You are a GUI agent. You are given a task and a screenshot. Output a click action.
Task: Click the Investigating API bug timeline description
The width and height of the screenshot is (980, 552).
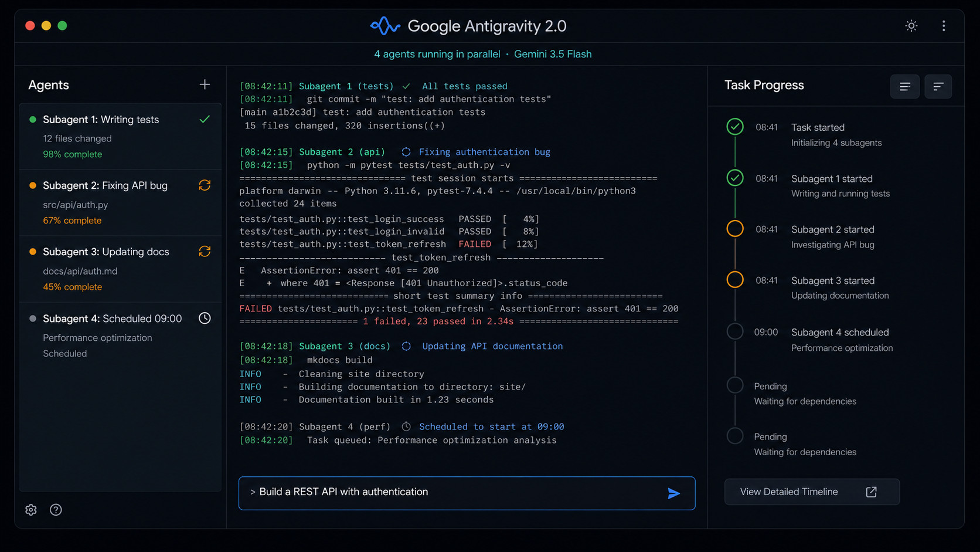click(x=833, y=245)
